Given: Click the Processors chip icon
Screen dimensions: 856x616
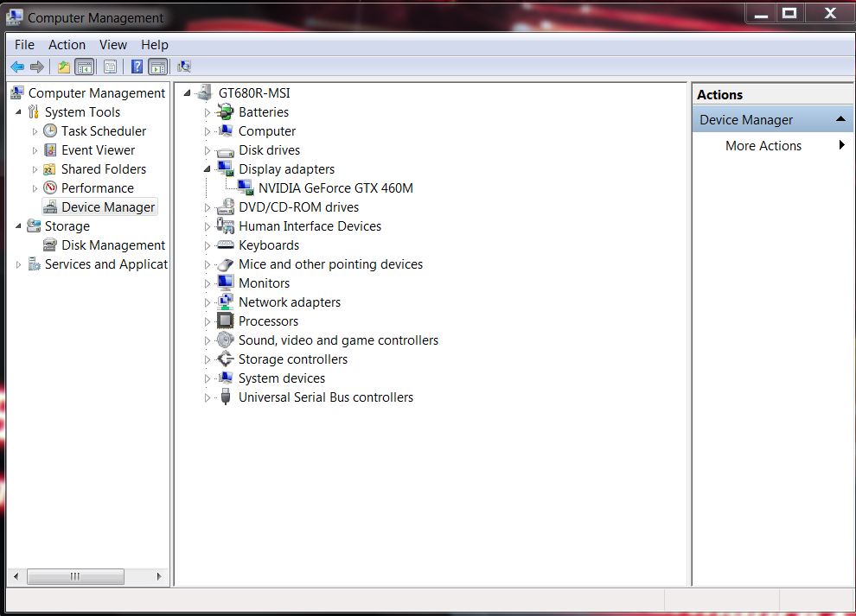Looking at the screenshot, I should [x=225, y=321].
